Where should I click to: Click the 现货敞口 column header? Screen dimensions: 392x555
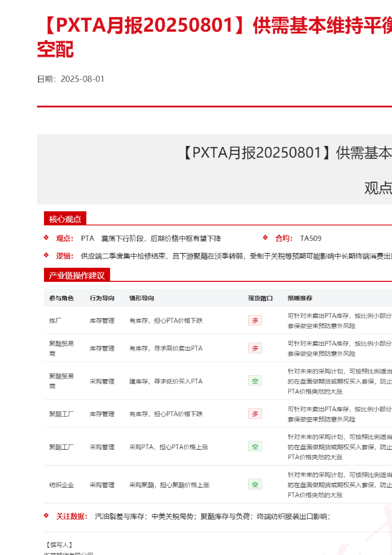260,298
